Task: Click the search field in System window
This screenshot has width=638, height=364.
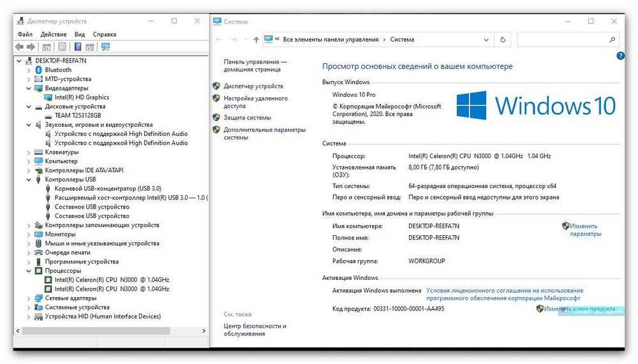Action: click(x=568, y=40)
